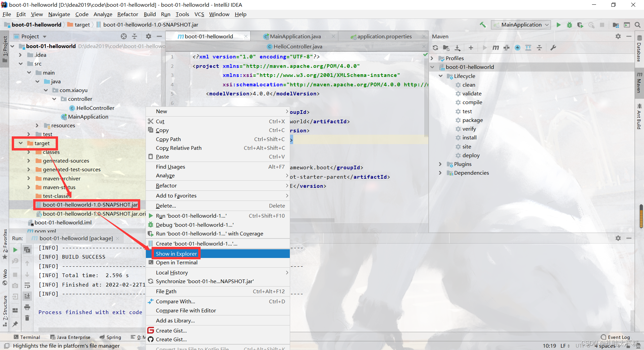This screenshot has height=350, width=644.
Task: Open the Event Log button
Action: click(x=615, y=337)
